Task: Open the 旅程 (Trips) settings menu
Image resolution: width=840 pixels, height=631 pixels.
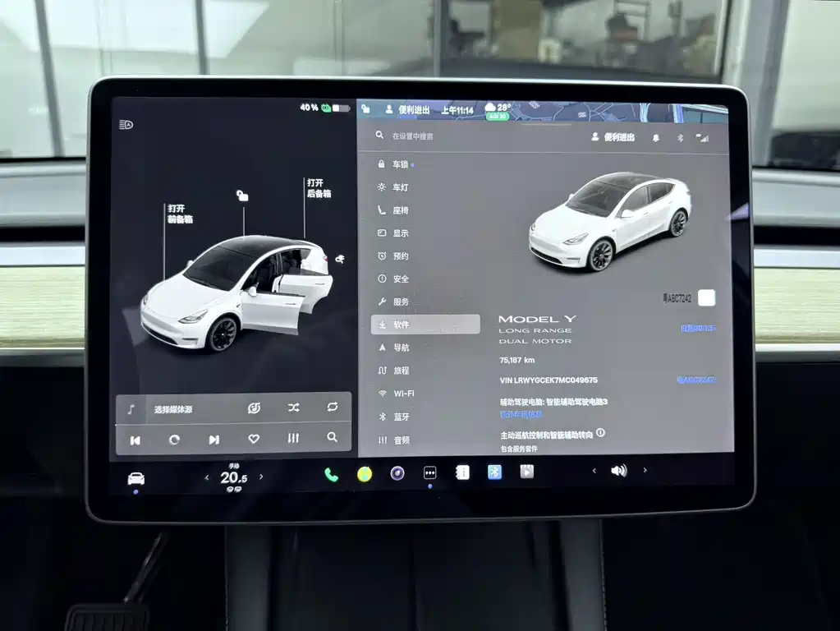Action: coord(395,371)
